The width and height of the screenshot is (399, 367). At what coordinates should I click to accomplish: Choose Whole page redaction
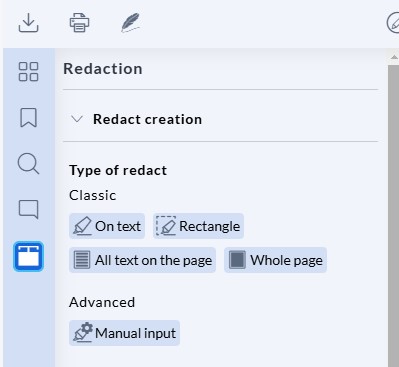tap(275, 260)
